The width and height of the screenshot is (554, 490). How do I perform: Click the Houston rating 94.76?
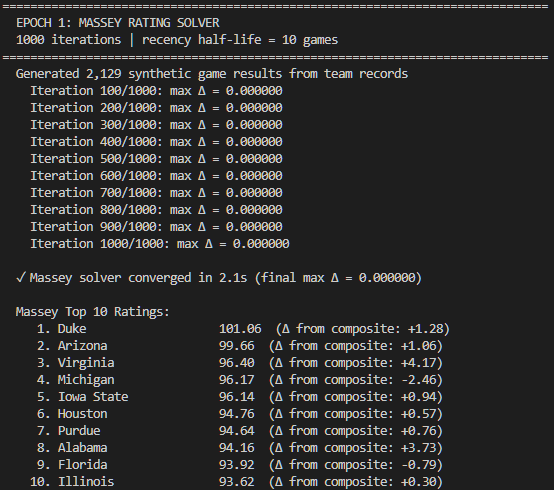pyautogui.click(x=237, y=414)
